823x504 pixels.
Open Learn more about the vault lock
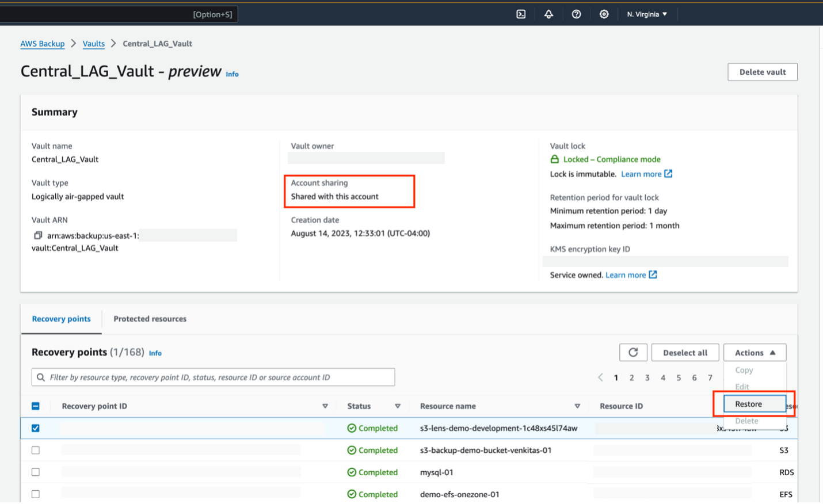point(641,174)
